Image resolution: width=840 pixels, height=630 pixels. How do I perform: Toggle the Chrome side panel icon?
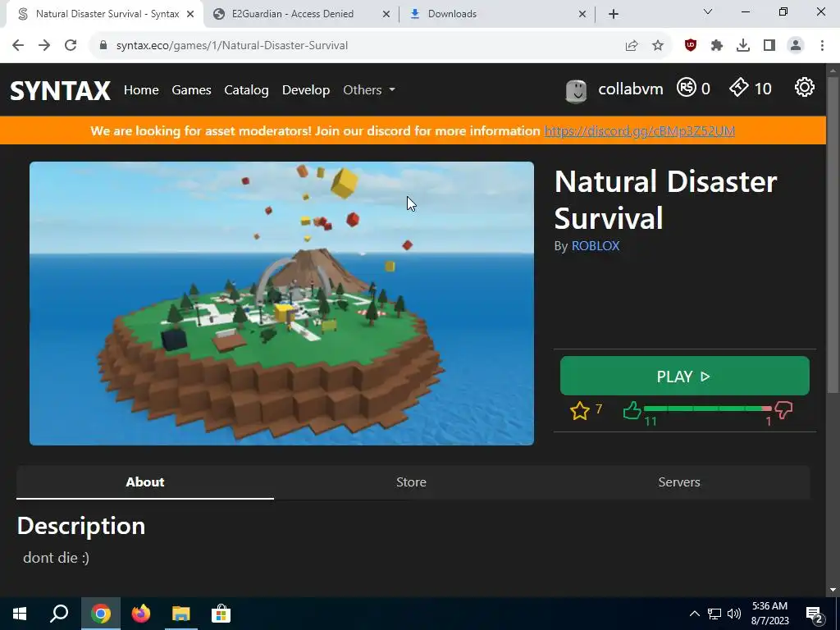pyautogui.click(x=769, y=46)
